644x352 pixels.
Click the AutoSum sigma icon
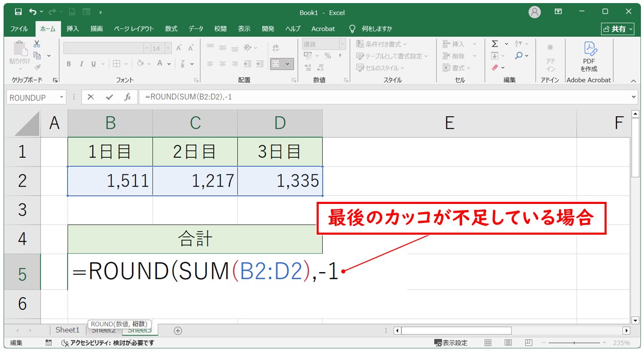[x=495, y=44]
